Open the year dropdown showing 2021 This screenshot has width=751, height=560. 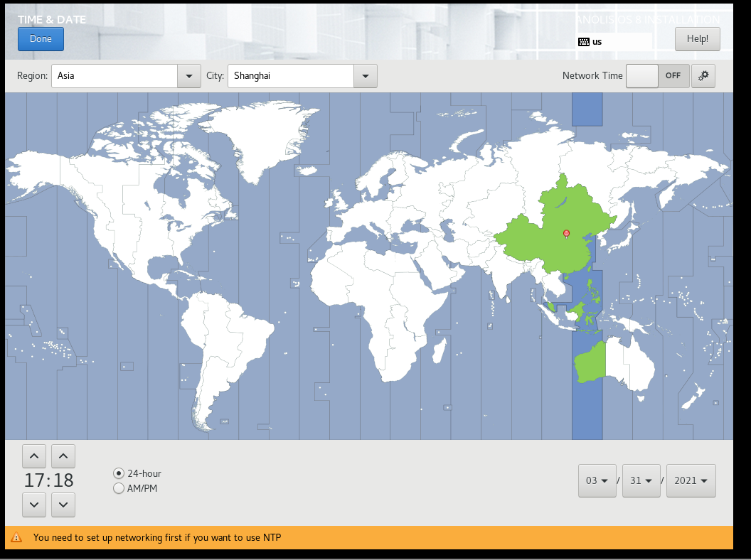[691, 481]
